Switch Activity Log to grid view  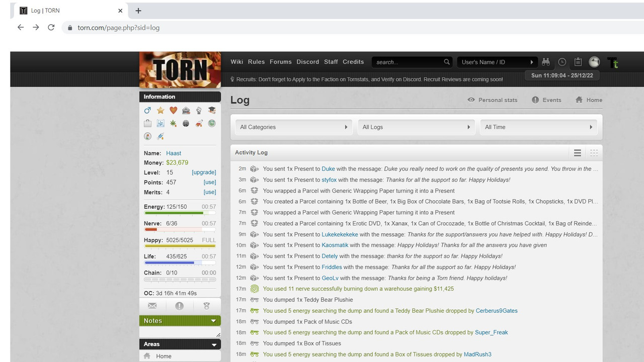pos(594,153)
